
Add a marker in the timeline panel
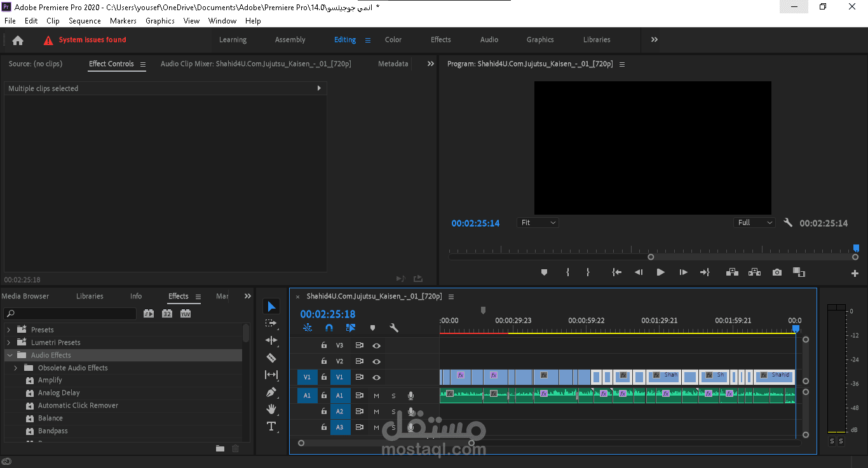click(x=372, y=328)
